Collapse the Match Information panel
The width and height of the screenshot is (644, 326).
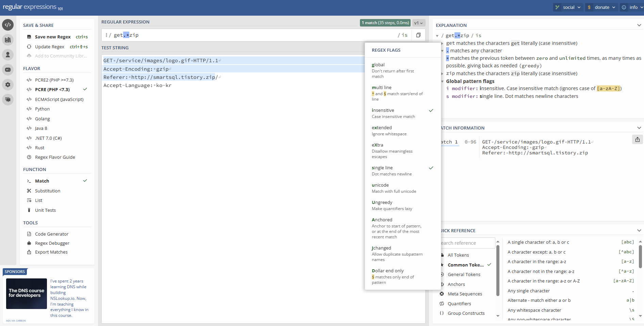[639, 128]
